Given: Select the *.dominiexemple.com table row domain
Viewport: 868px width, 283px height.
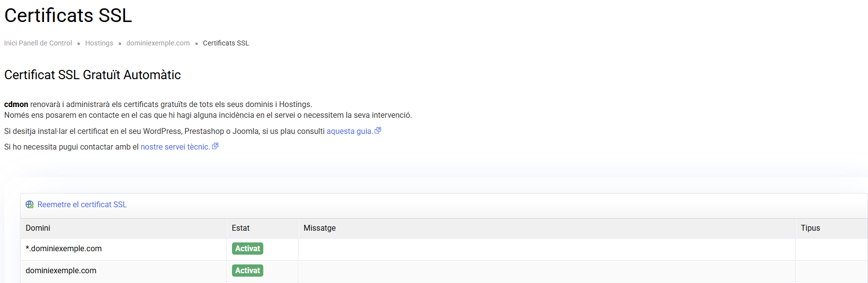Looking at the screenshot, I should click(64, 249).
